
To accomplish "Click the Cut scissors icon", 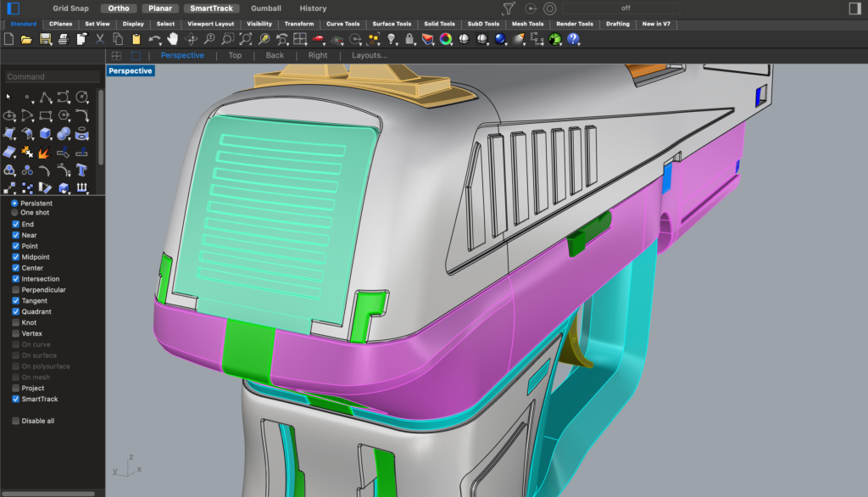I will 100,39.
